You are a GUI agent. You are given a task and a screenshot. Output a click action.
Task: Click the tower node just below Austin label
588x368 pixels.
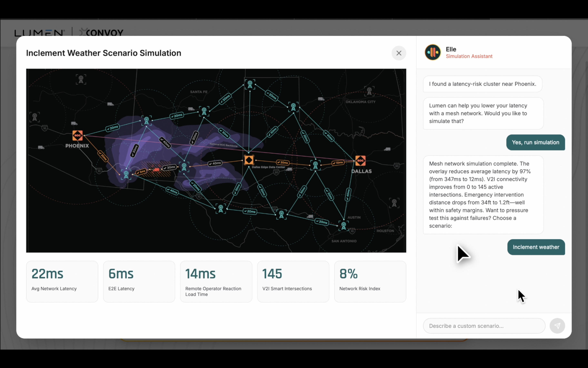pos(344,226)
